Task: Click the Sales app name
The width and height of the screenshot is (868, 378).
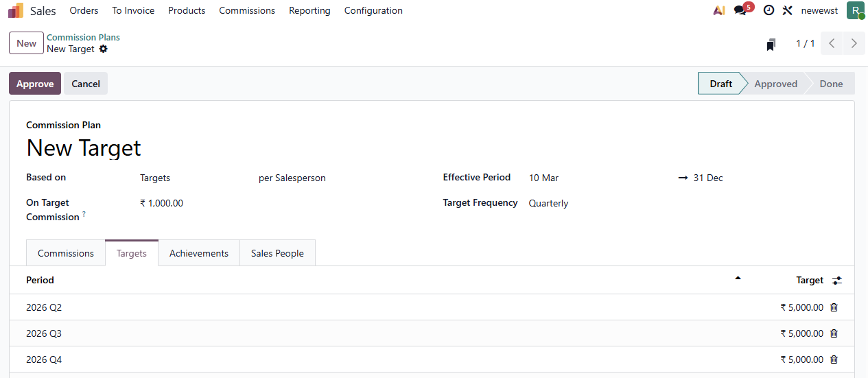Action: click(x=43, y=10)
